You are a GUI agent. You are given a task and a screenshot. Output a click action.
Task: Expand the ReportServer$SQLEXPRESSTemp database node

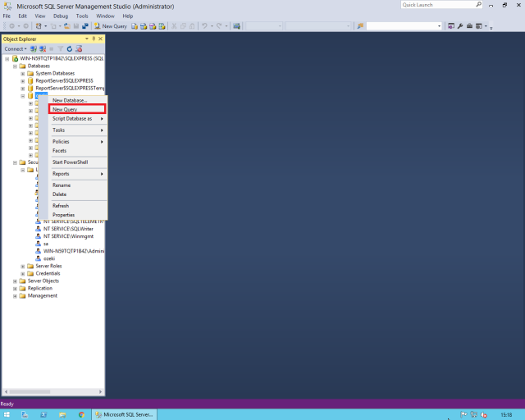click(23, 89)
